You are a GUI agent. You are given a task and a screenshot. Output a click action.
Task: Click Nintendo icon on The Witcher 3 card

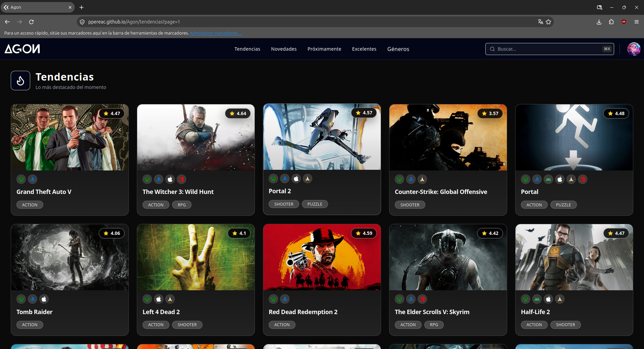(x=181, y=179)
